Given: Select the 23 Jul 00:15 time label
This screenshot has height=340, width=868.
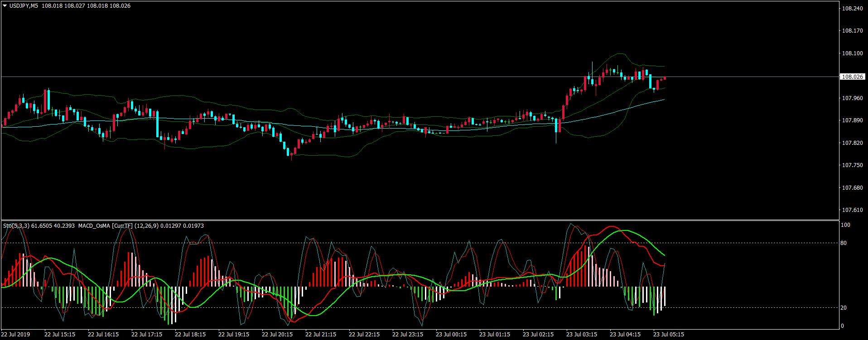Looking at the screenshot, I should 451,335.
